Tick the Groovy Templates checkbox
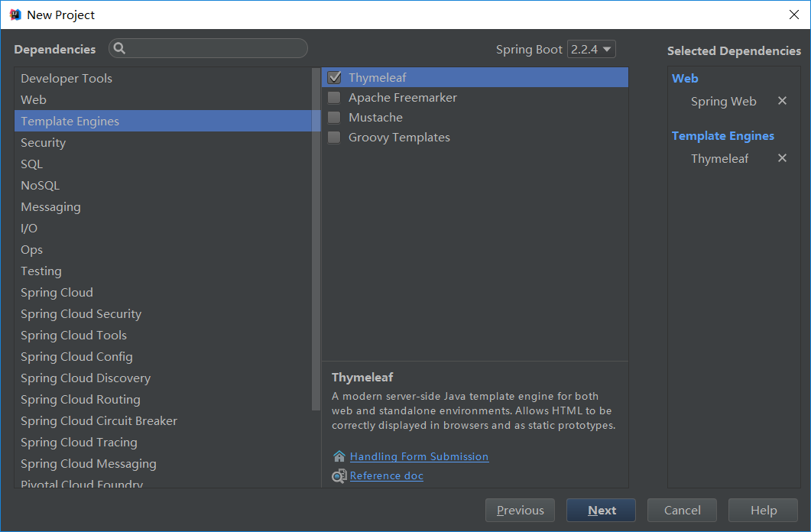 pos(334,138)
